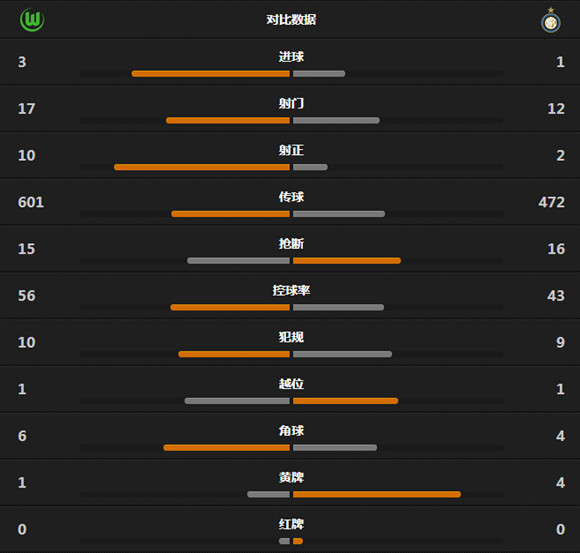This screenshot has width=580, height=553.
Task: Click the orange 进球 bar for Wolfsburg
Action: point(210,74)
